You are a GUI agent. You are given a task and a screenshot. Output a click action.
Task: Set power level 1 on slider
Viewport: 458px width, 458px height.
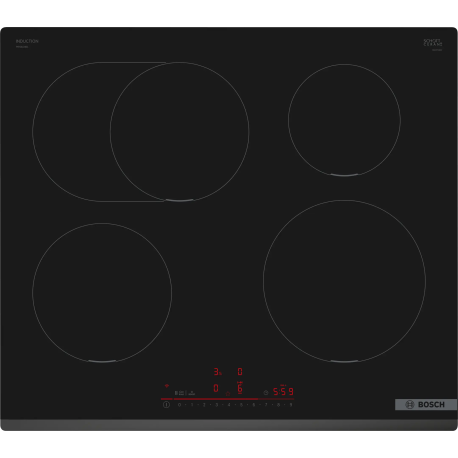click(x=192, y=405)
